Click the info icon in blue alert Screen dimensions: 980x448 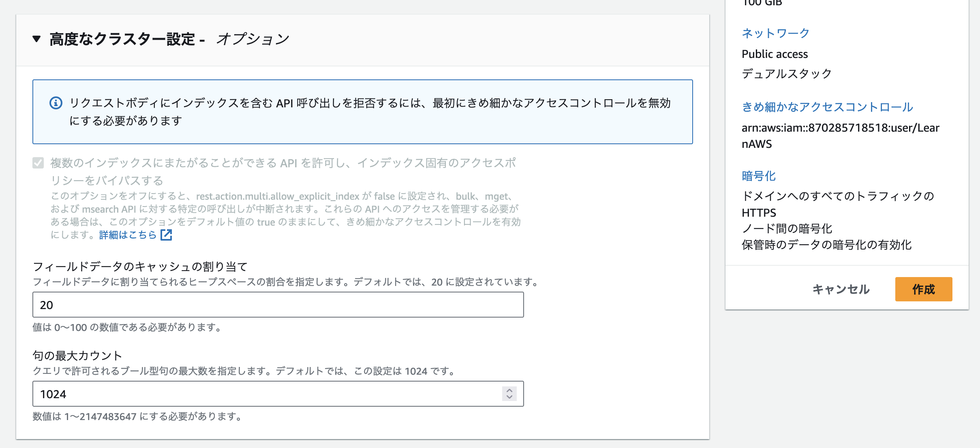pyautogui.click(x=56, y=103)
